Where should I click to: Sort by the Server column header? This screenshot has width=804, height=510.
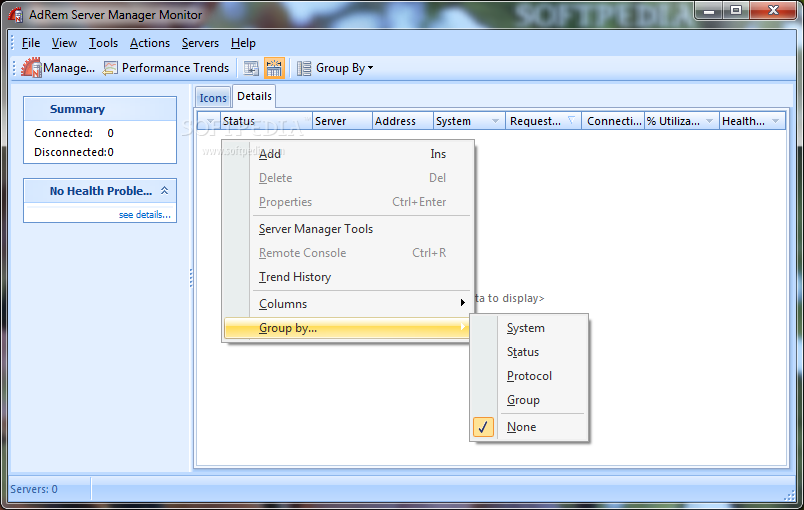tap(342, 121)
